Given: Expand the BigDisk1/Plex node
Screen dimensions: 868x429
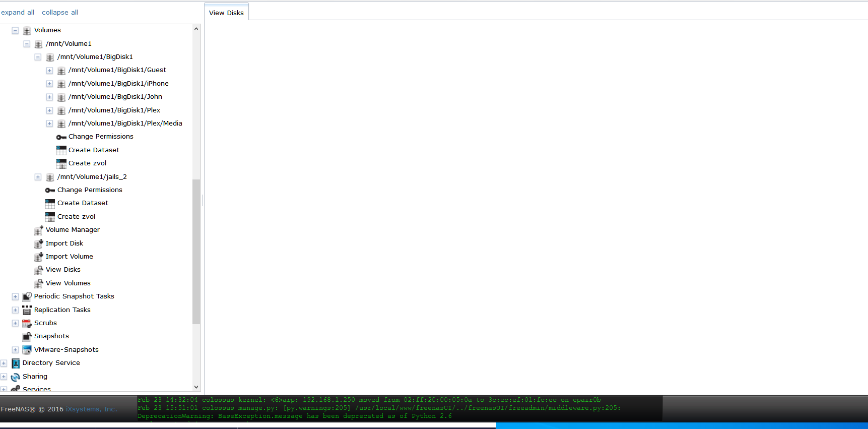Looking at the screenshot, I should click(49, 110).
